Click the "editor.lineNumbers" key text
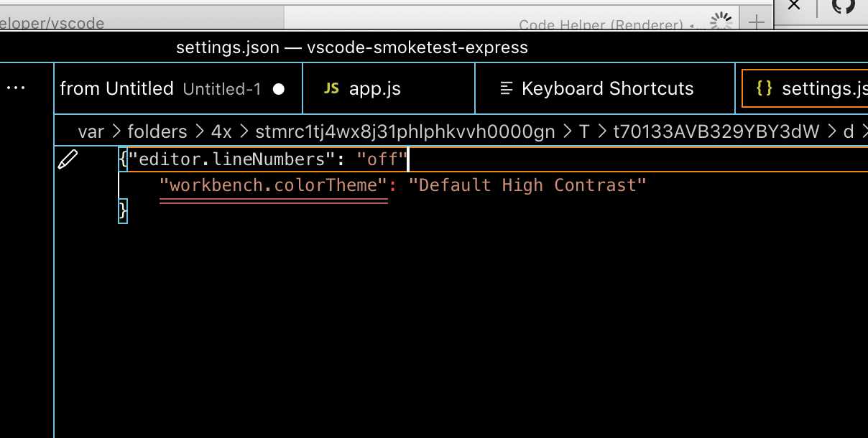This screenshot has width=868, height=438. pos(233,159)
